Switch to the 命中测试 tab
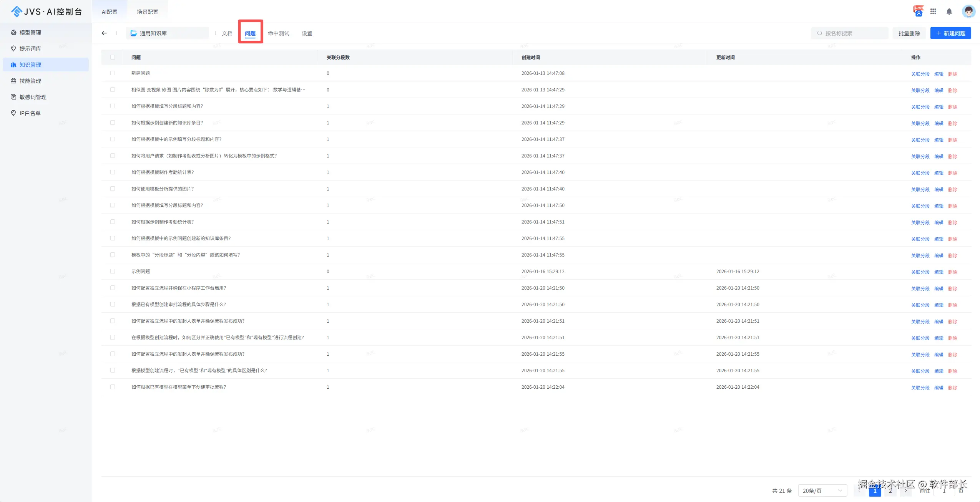The width and height of the screenshot is (980, 502). point(279,33)
